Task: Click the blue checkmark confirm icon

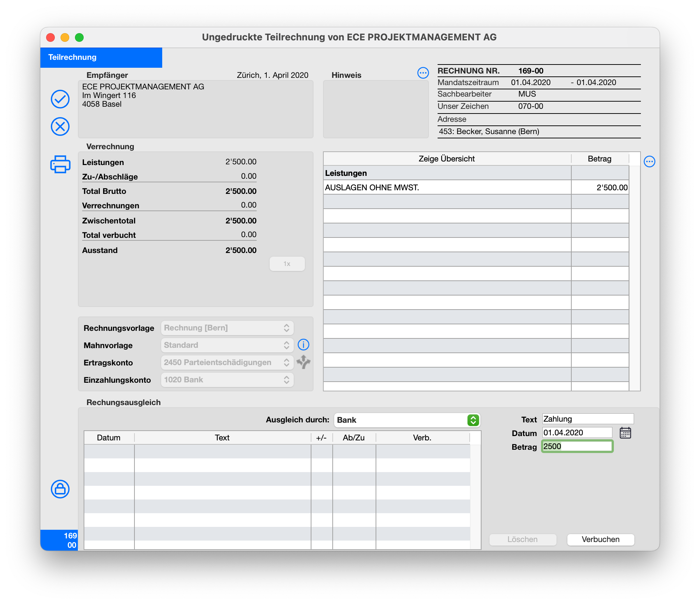Action: click(x=60, y=99)
